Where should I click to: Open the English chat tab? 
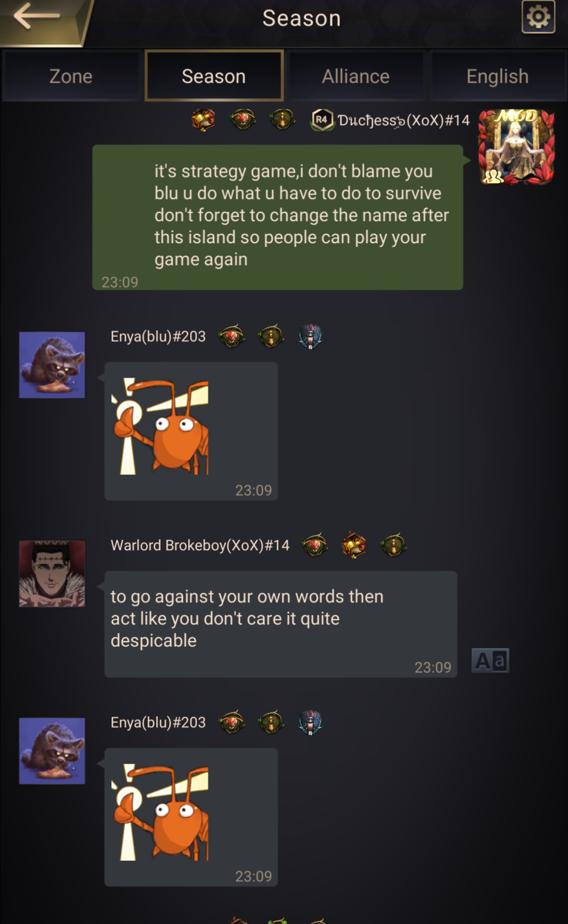click(x=497, y=76)
